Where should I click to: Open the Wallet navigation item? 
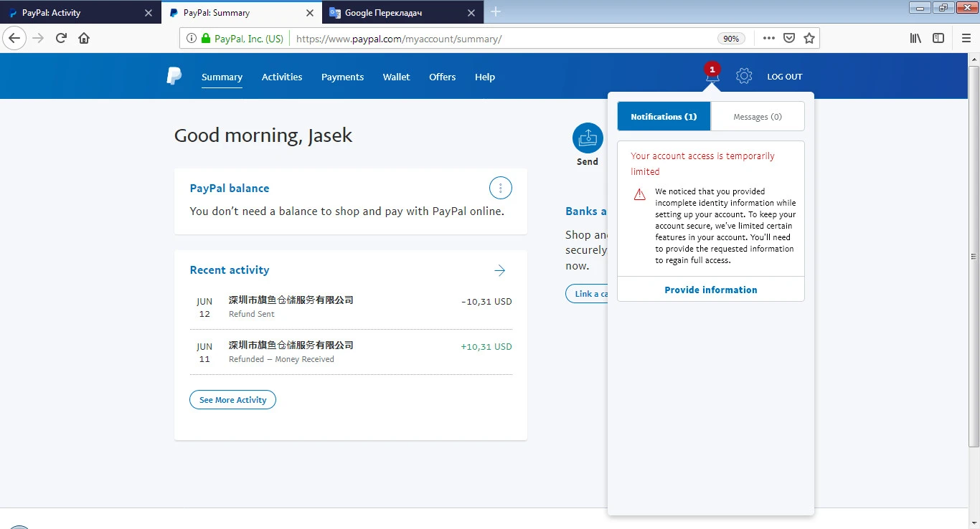tap(397, 77)
